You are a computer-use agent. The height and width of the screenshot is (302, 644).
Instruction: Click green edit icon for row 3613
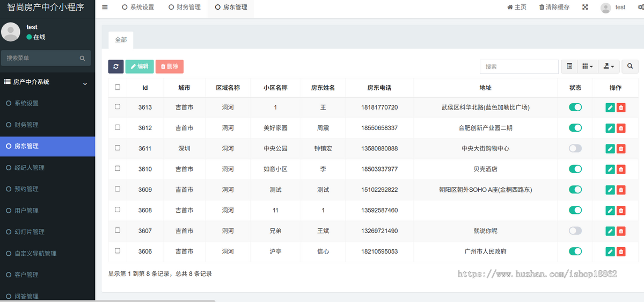pos(610,107)
